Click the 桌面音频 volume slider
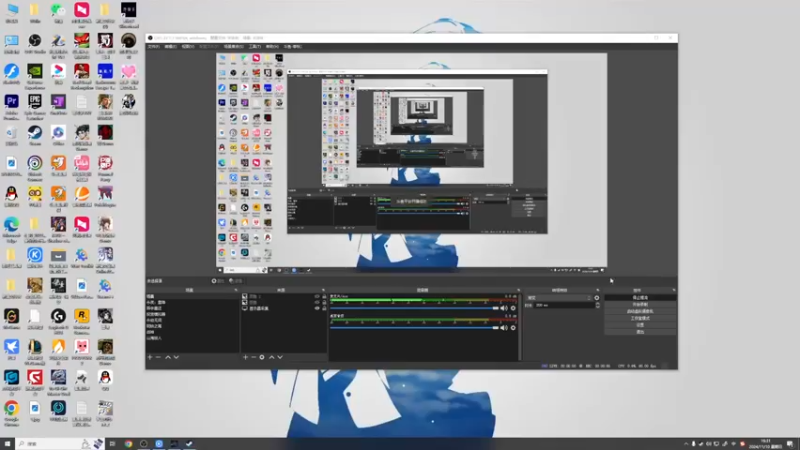 click(414, 328)
